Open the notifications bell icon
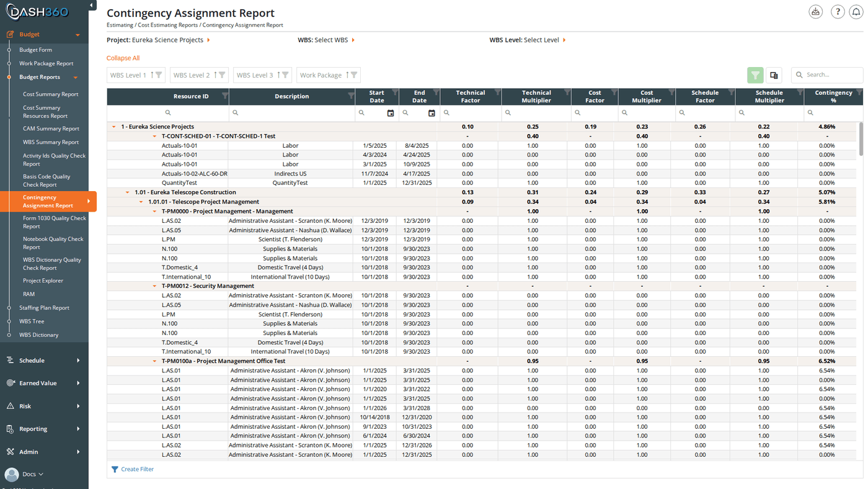Screen dimensions: 868x489 (x=856, y=12)
